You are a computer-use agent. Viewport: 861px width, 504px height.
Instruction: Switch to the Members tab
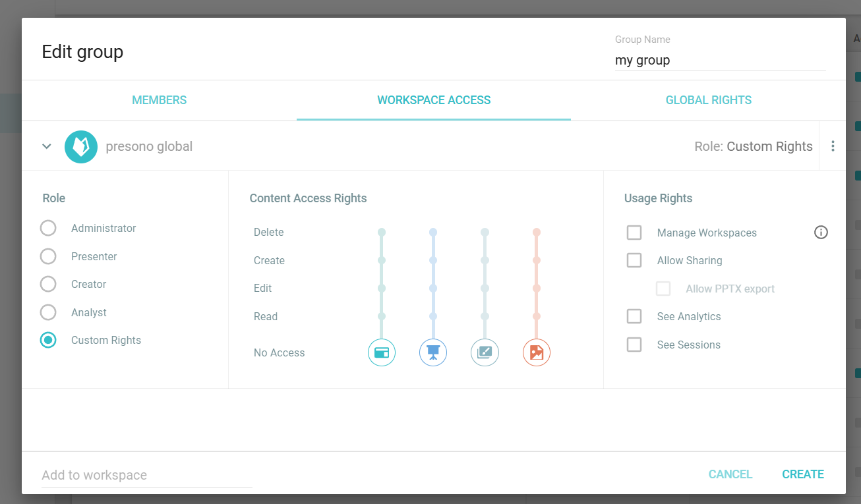coord(159,100)
